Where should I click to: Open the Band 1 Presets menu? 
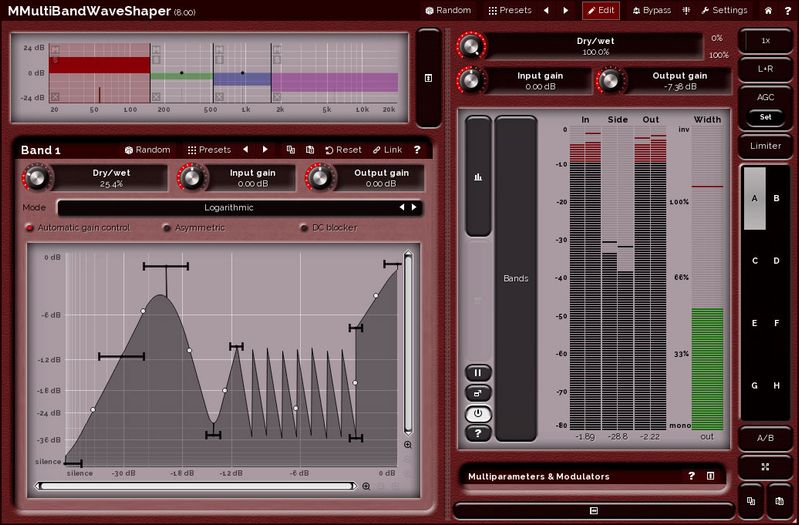(209, 150)
